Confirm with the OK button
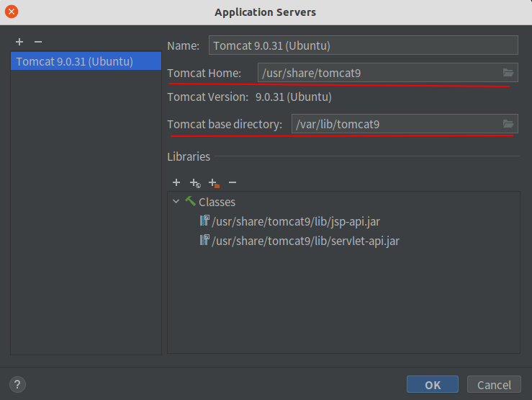Image resolution: width=532 pixels, height=400 pixels. click(433, 385)
